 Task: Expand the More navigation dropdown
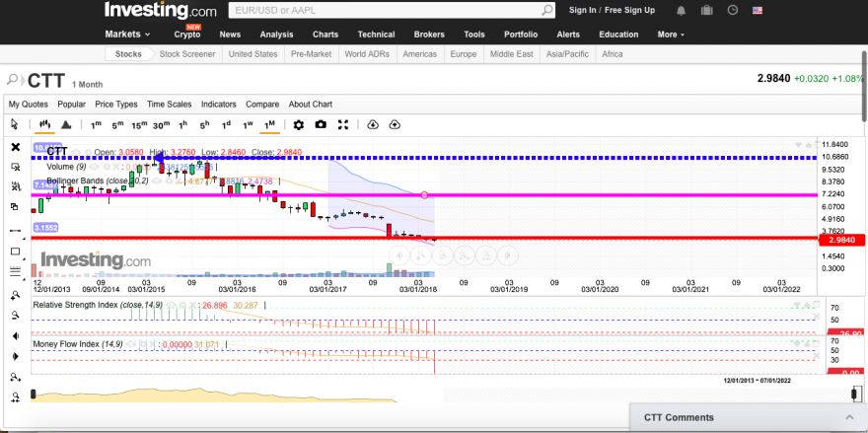coord(672,34)
